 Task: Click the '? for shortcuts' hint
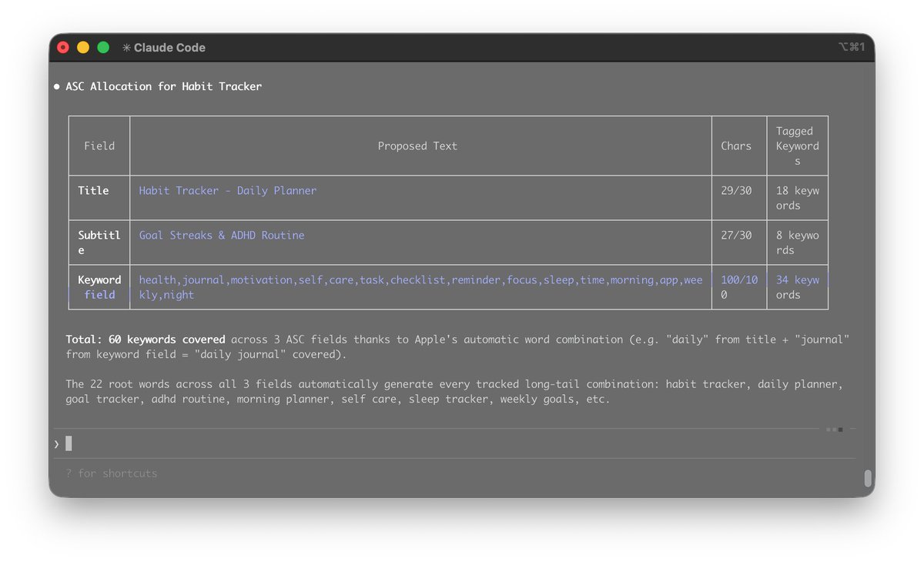tap(112, 473)
